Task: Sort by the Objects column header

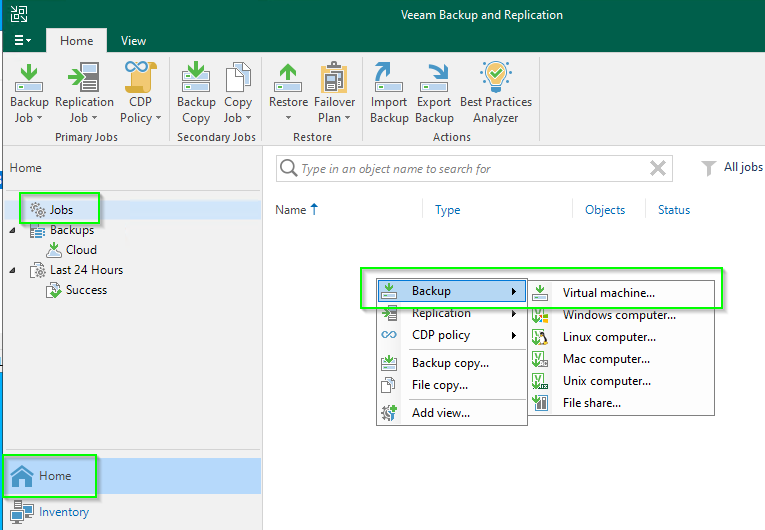Action: 605,210
